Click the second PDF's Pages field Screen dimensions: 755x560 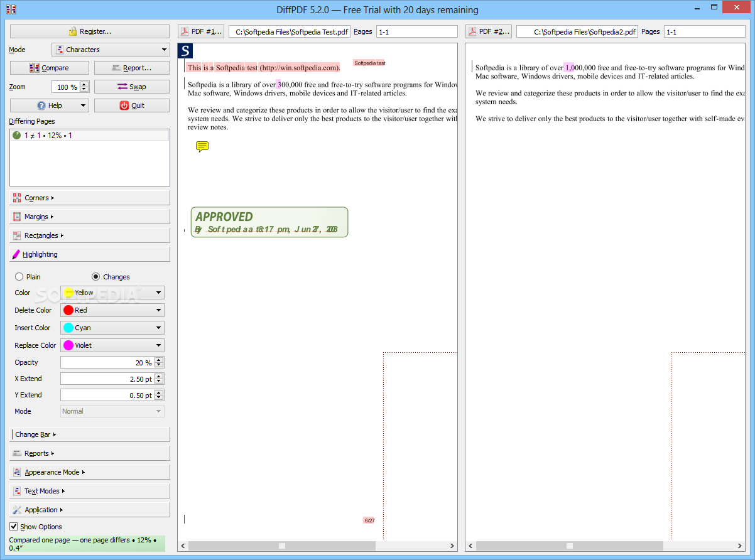705,31
